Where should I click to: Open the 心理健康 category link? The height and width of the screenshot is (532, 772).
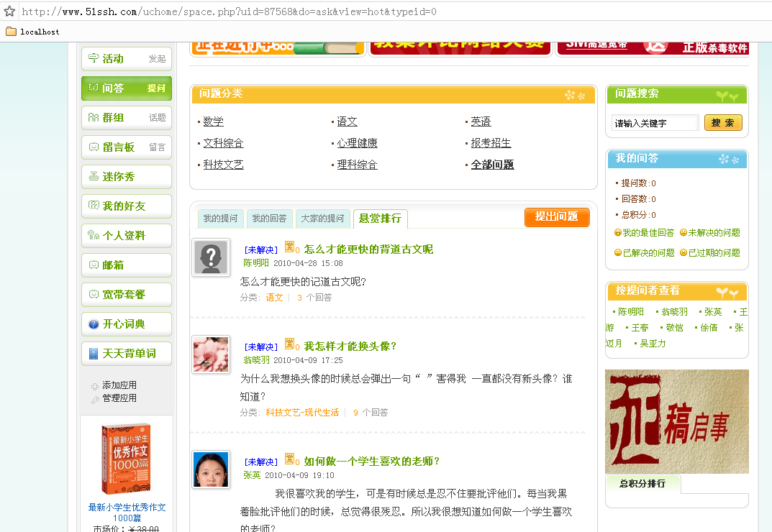click(358, 143)
